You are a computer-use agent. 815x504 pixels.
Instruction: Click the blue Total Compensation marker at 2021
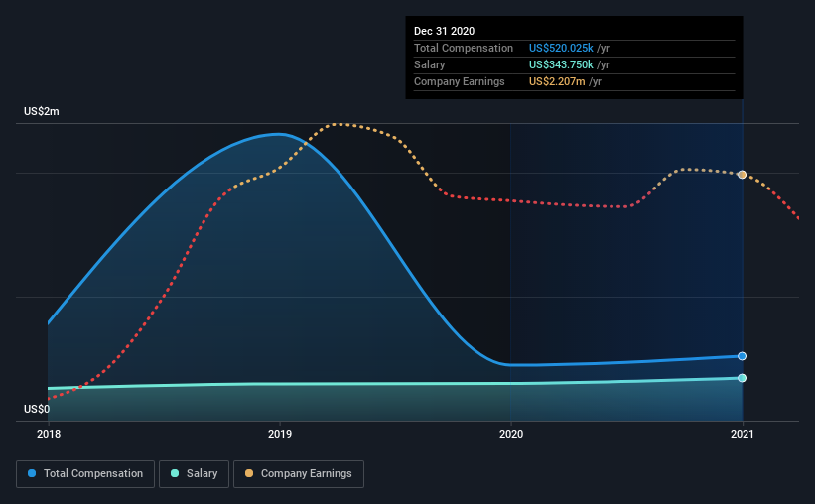742,356
